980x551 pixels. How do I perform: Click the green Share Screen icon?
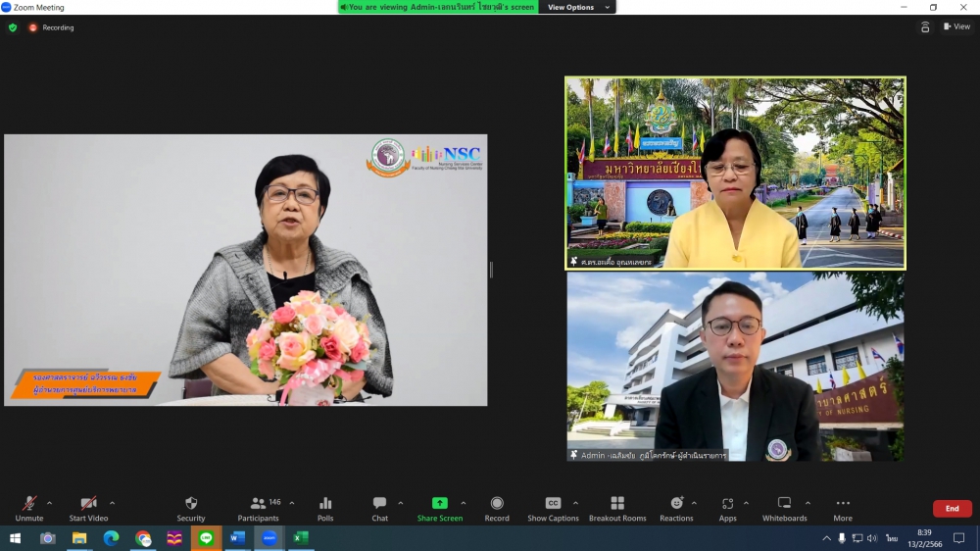pos(440,504)
